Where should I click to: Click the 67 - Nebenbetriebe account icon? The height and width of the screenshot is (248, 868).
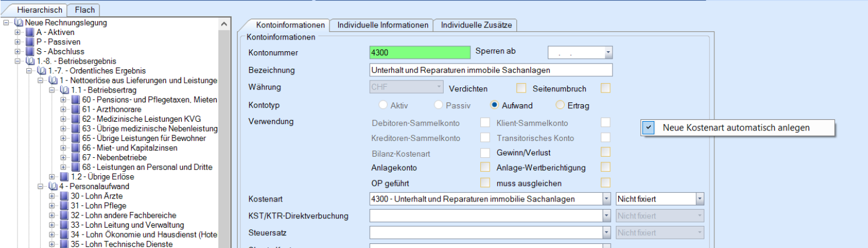76,158
